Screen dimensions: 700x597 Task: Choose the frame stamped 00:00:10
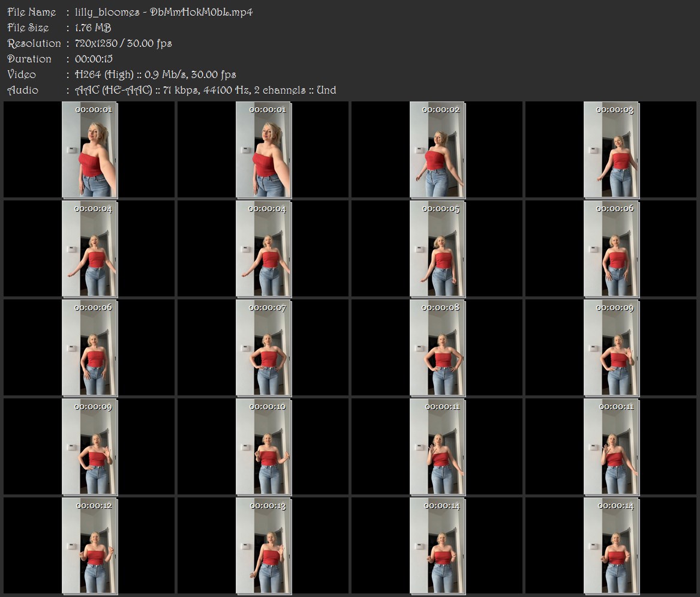[263, 447]
